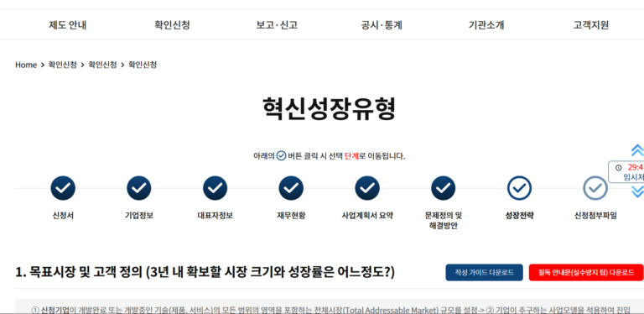Click the inline check icon in instruction text
The image size is (644, 314).
coord(281,156)
